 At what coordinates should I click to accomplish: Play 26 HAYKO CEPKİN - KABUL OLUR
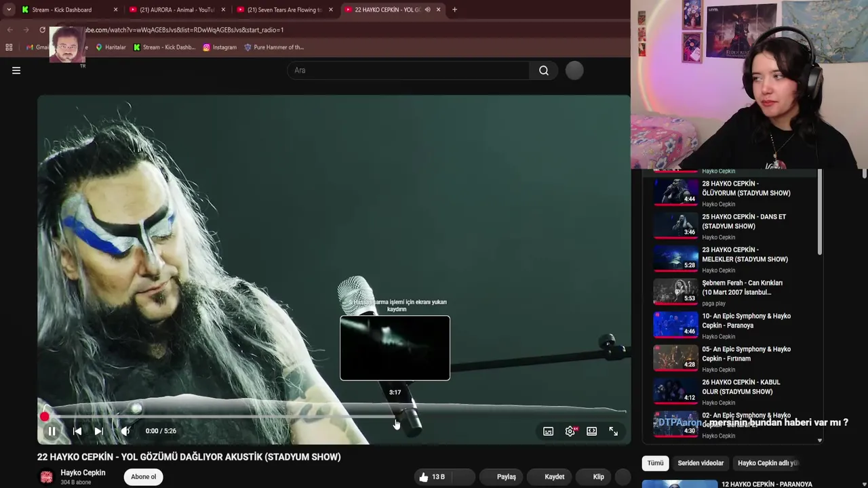[735, 392]
